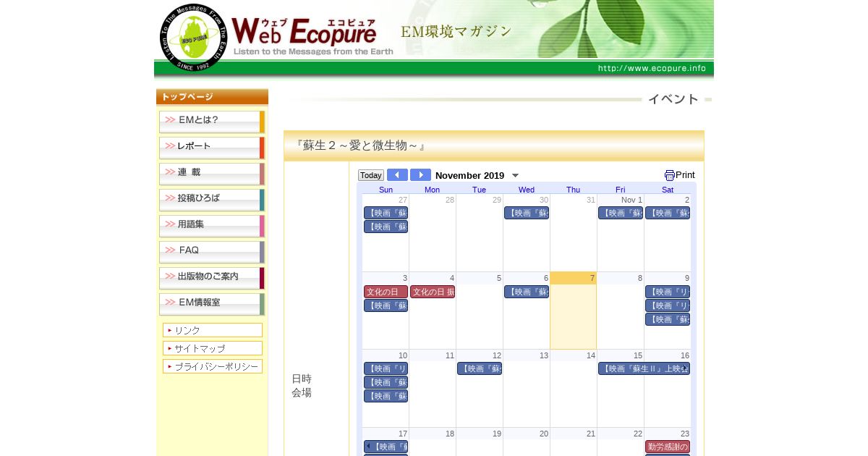
Task: Follow the リンク link
Action: tap(213, 330)
